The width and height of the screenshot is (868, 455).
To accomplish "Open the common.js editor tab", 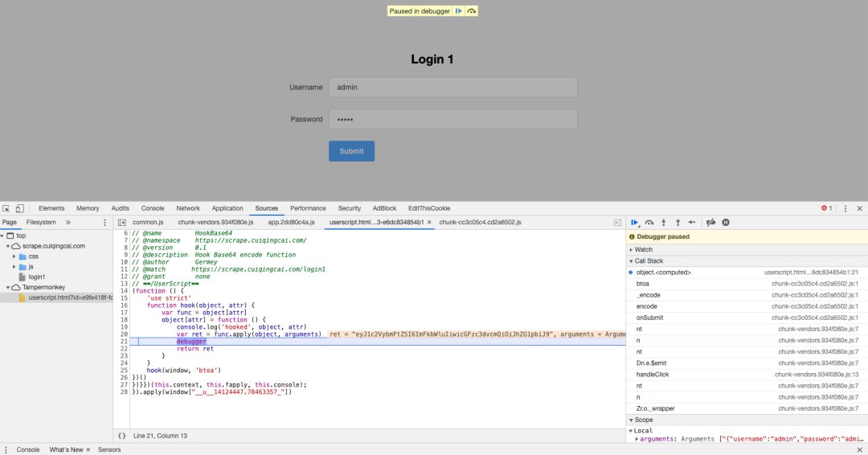I will point(148,223).
